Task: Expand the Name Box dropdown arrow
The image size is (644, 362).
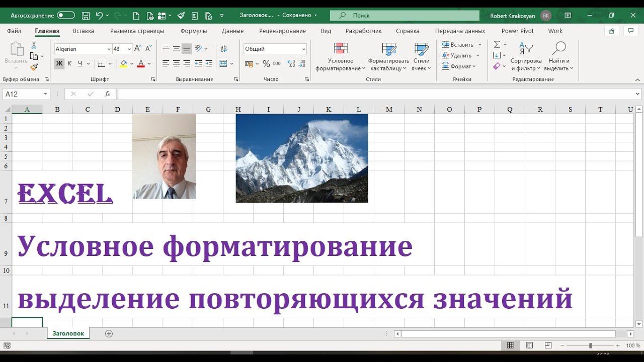Action: [x=45, y=94]
